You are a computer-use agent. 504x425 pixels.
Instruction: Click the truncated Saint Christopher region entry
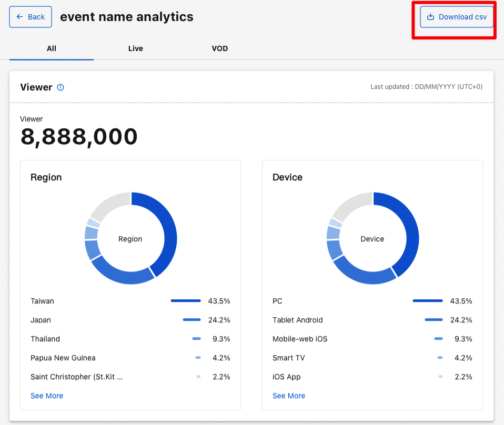76,377
